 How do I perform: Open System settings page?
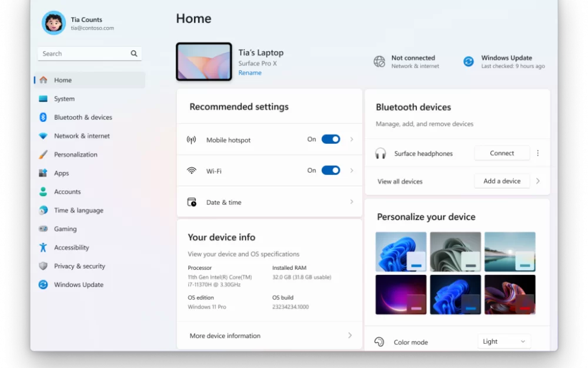tap(89, 99)
